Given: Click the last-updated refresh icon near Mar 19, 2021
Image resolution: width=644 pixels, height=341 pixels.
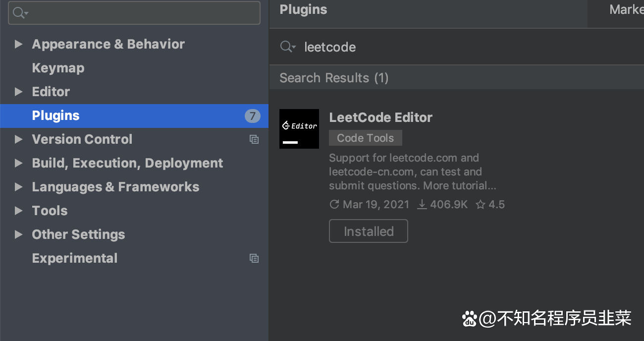Looking at the screenshot, I should (x=334, y=204).
